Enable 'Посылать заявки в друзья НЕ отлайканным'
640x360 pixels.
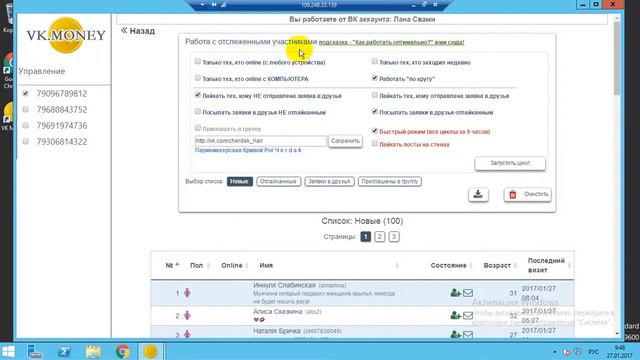[198, 111]
